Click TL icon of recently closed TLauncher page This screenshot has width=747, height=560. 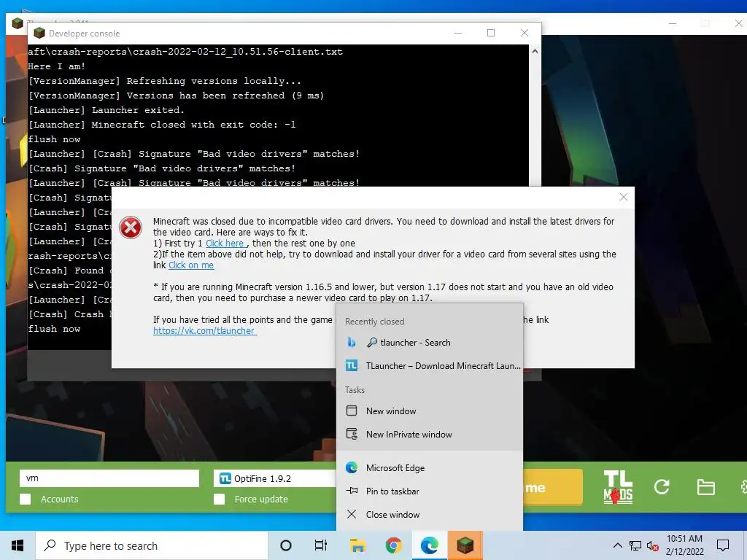click(352, 366)
